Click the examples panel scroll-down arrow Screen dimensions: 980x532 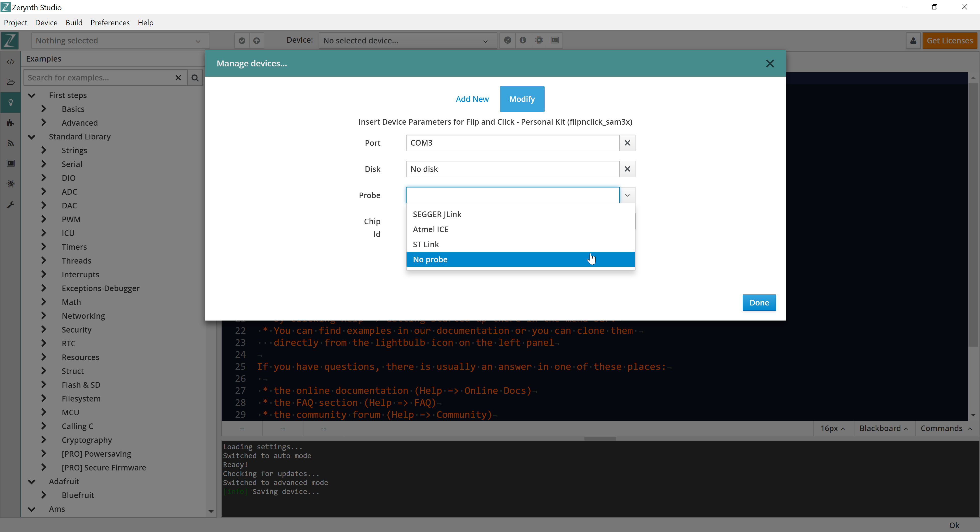coord(211,511)
